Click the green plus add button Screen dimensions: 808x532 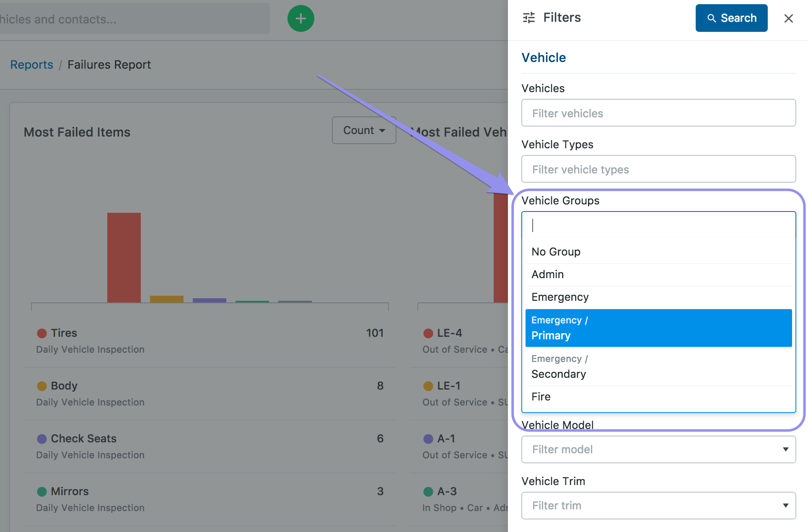pyautogui.click(x=300, y=18)
